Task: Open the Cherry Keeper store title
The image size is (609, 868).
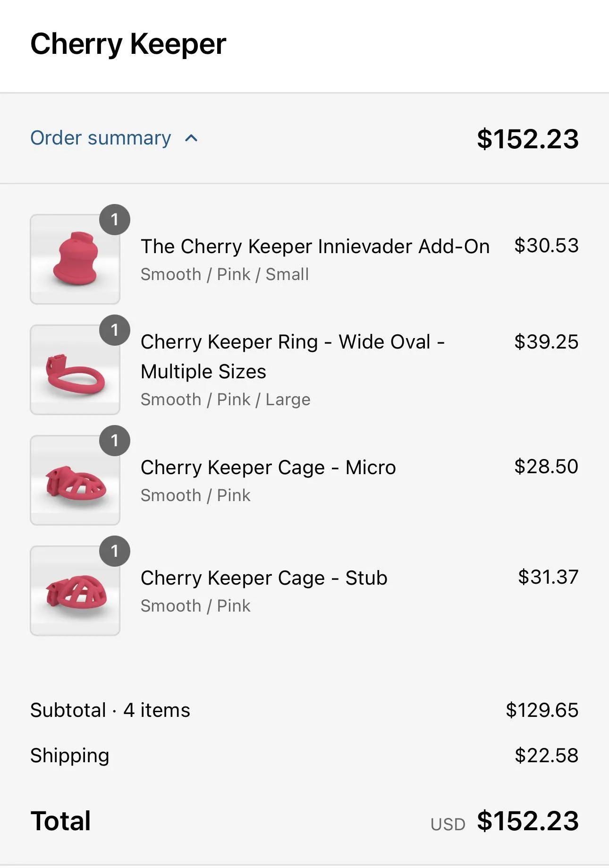Action: click(128, 44)
